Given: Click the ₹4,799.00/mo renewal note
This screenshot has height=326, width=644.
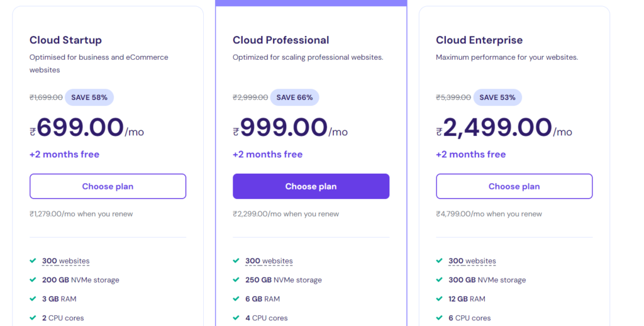Looking at the screenshot, I should pos(489,214).
